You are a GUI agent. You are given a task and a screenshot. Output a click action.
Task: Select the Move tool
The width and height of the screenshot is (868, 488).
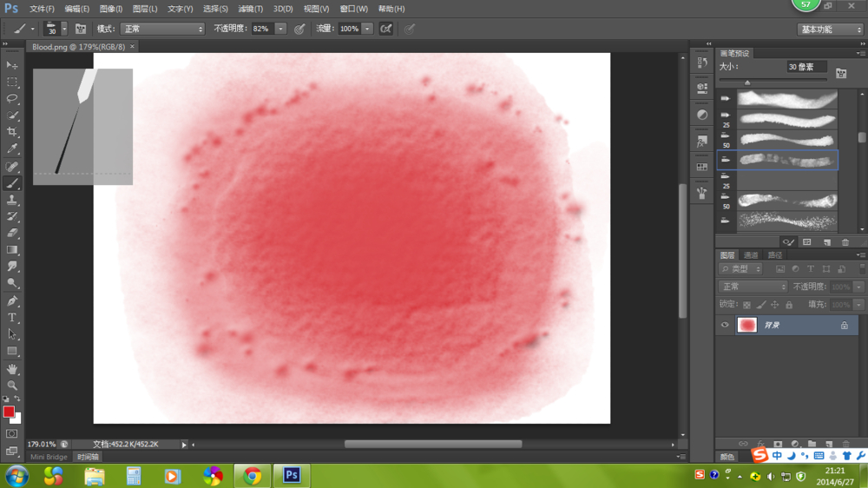(x=12, y=65)
